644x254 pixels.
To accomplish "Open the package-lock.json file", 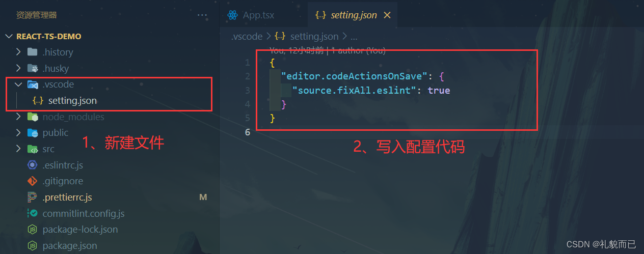I will [80, 230].
